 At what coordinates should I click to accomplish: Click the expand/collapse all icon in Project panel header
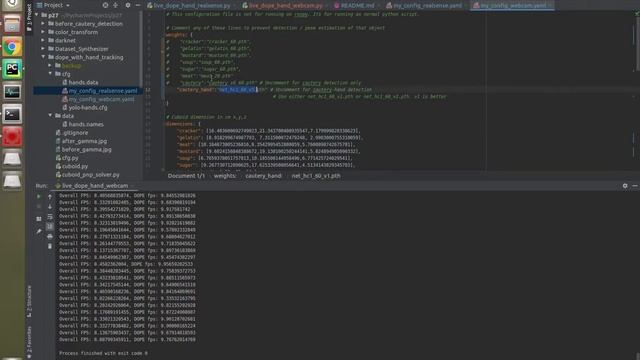(116, 5)
